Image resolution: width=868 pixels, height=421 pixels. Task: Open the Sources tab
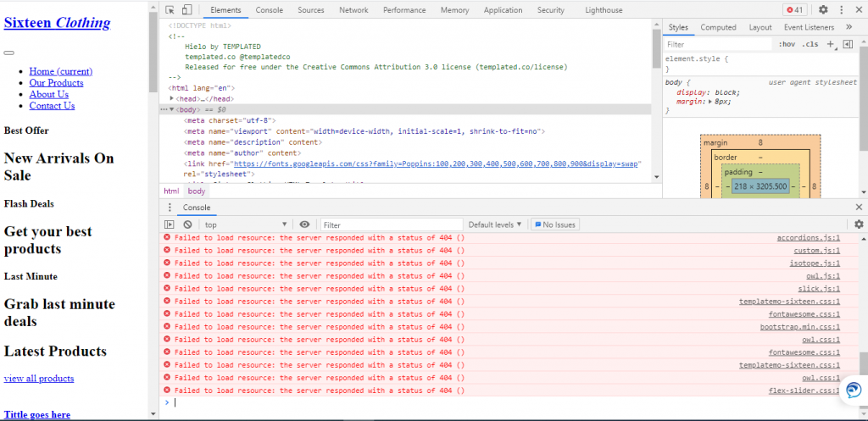[x=310, y=10]
